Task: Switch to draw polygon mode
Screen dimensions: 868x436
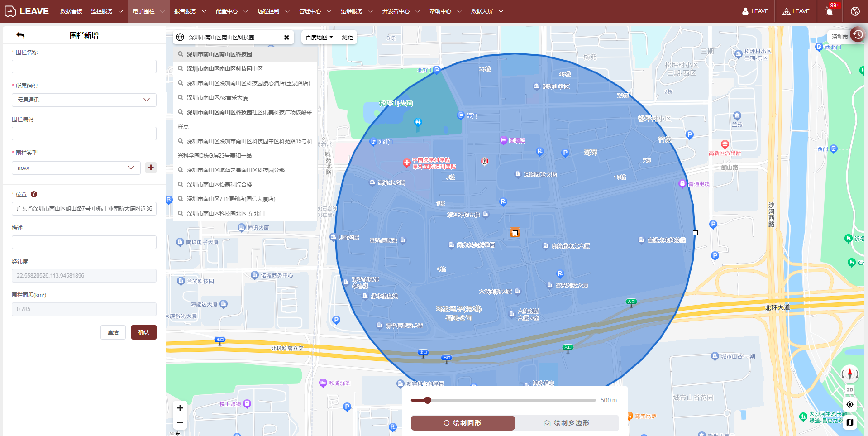Action: point(567,423)
